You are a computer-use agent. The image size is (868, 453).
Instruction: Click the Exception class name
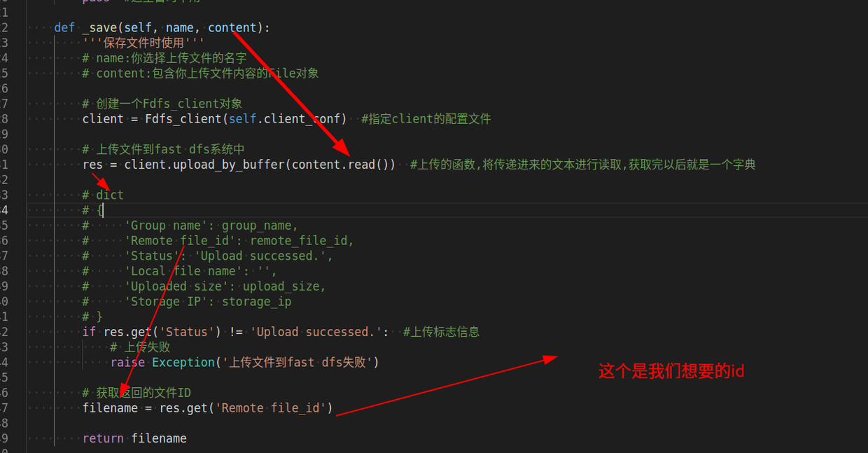click(x=183, y=362)
